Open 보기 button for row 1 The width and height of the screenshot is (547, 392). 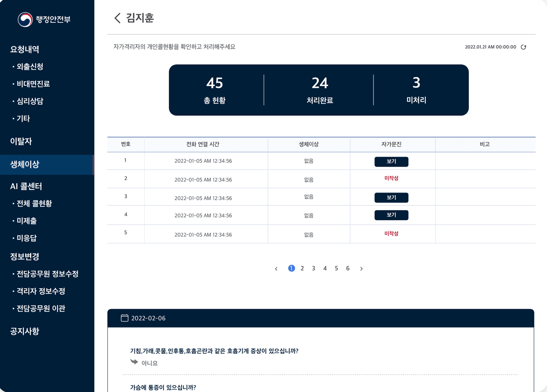391,162
